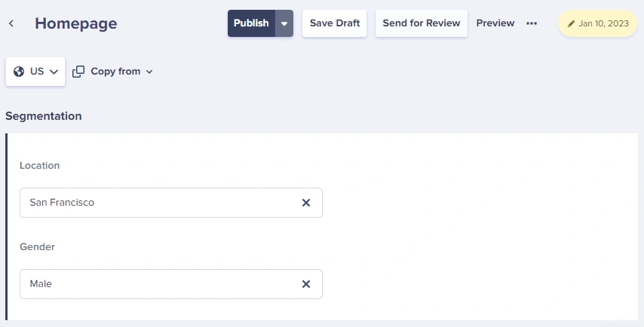The width and height of the screenshot is (644, 327).
Task: Click Save Draft
Action: (x=334, y=23)
